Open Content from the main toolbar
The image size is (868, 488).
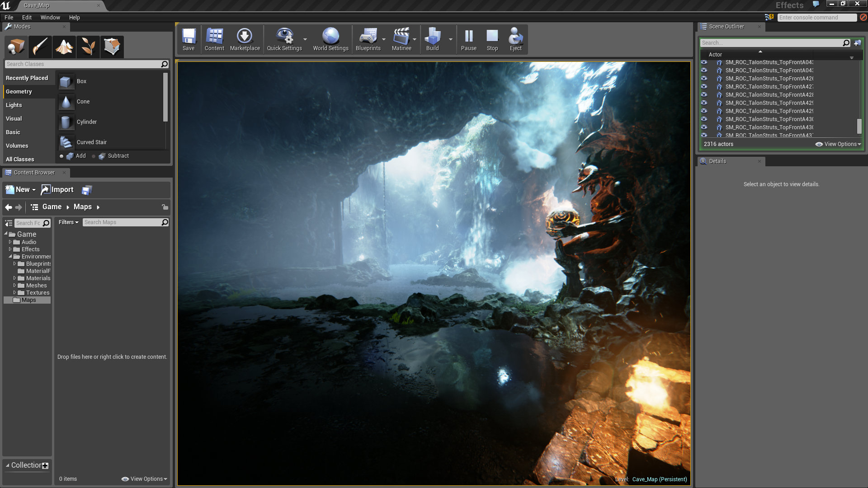214,40
